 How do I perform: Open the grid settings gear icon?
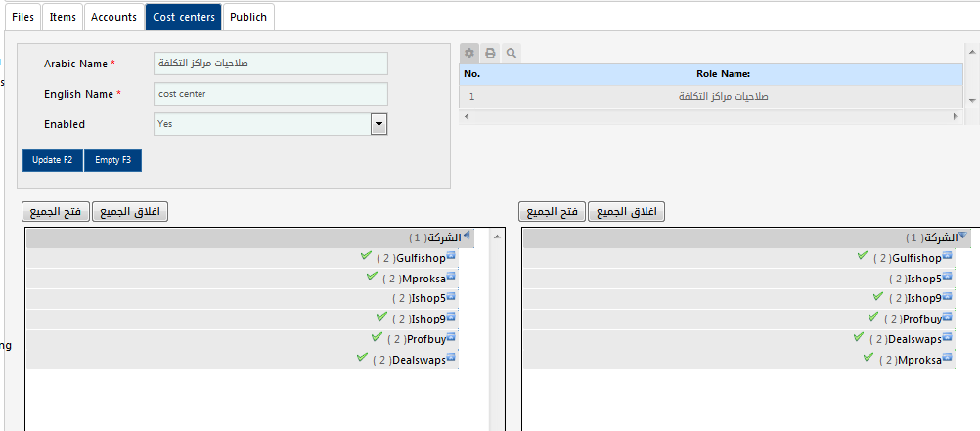coord(469,53)
